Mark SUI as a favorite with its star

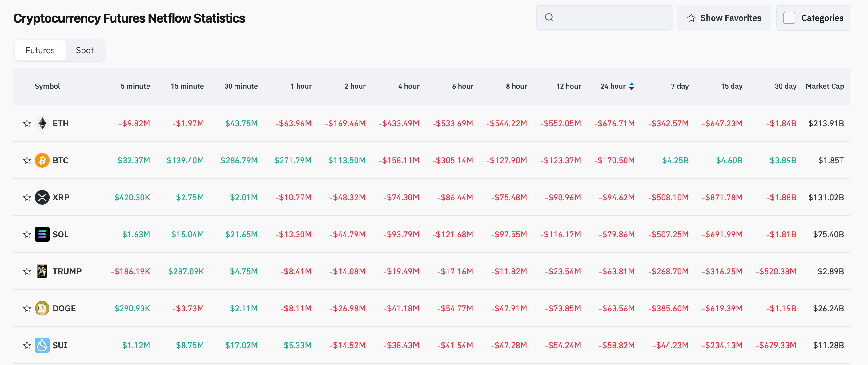pyautogui.click(x=27, y=346)
